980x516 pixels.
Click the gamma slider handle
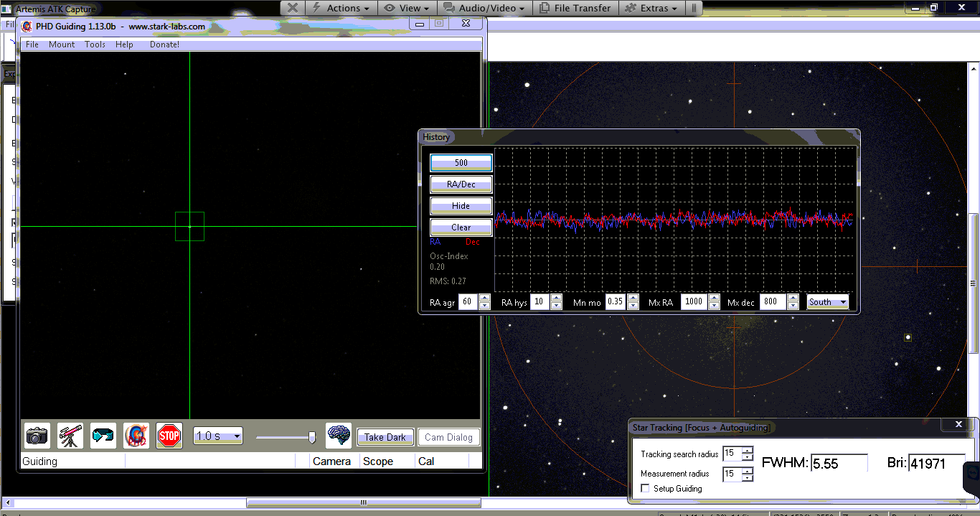click(311, 437)
